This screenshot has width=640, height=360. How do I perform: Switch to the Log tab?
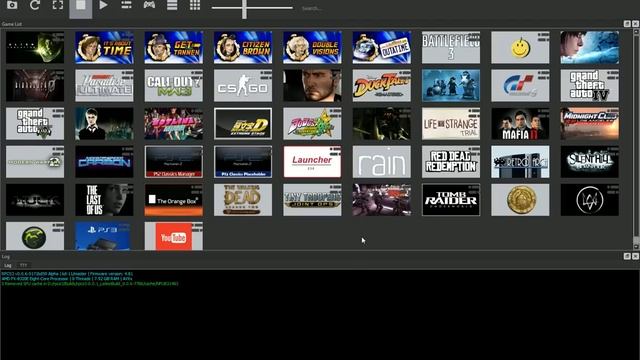[8, 265]
